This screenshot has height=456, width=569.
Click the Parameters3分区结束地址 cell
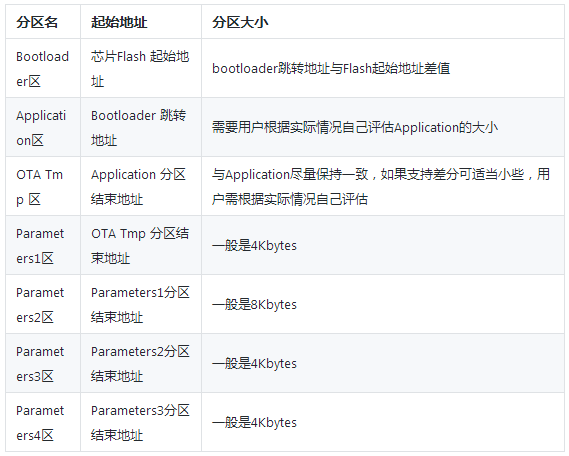tap(141, 422)
